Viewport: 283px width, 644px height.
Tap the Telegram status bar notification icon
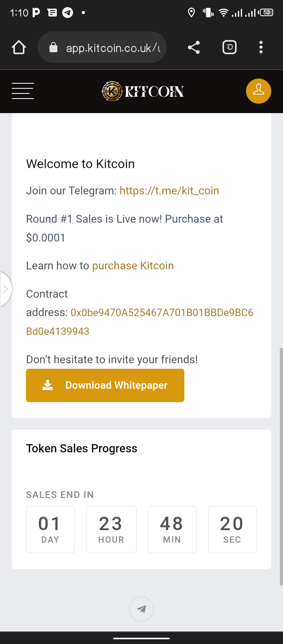[68, 13]
